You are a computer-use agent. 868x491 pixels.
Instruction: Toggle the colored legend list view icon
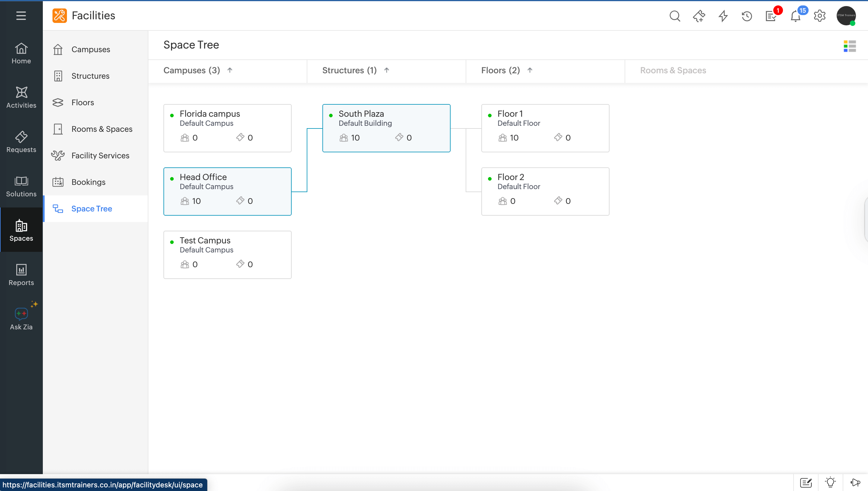click(850, 46)
